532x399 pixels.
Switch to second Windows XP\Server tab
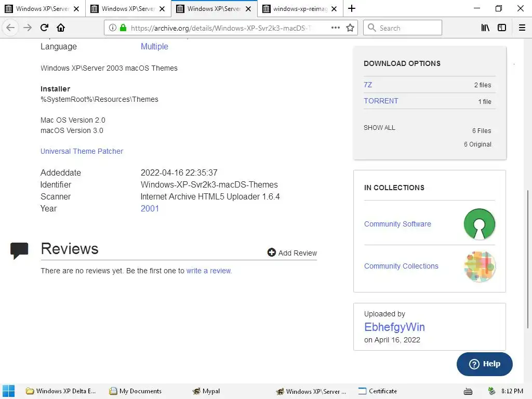click(128, 8)
